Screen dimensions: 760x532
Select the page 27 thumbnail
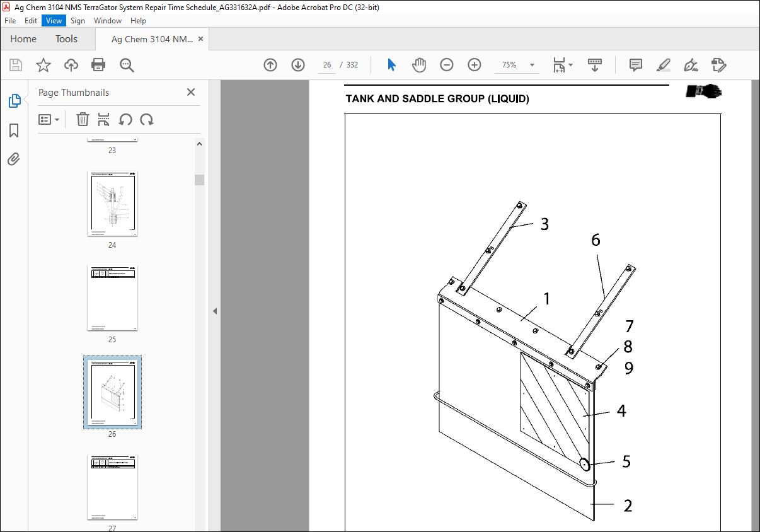(112, 487)
